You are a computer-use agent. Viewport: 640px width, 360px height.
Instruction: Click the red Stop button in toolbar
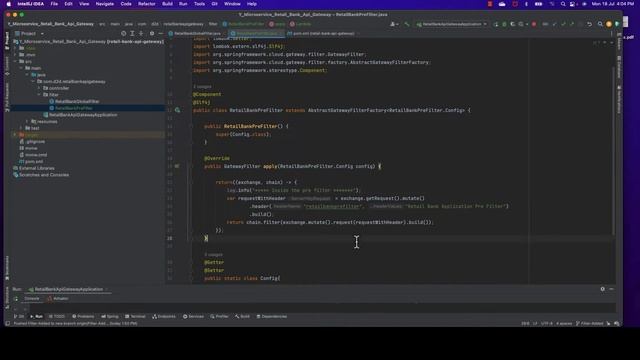pyautogui.click(x=534, y=24)
